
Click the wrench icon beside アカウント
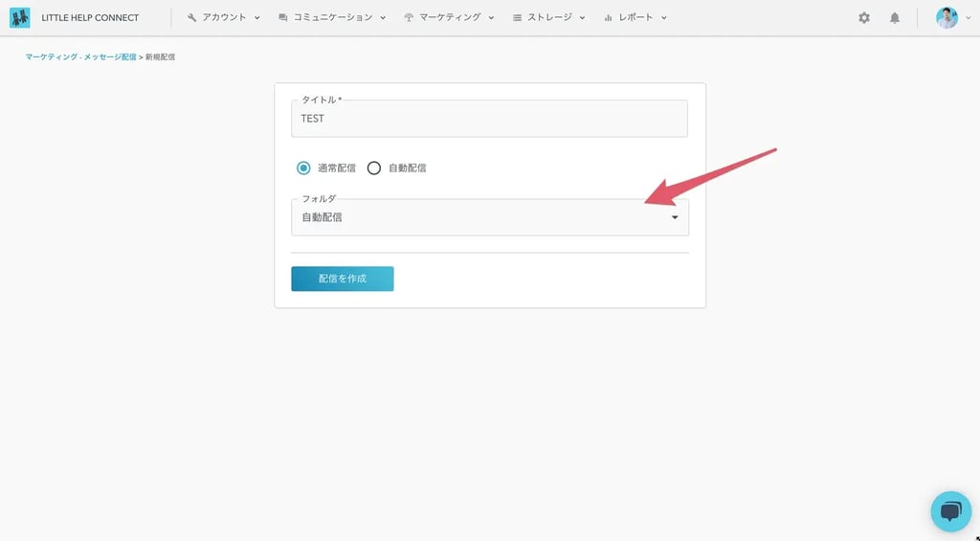pyautogui.click(x=191, y=17)
